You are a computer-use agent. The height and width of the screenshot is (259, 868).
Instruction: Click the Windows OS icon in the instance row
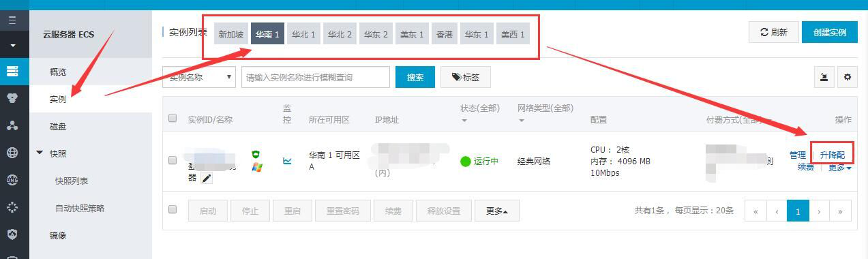coord(256,167)
